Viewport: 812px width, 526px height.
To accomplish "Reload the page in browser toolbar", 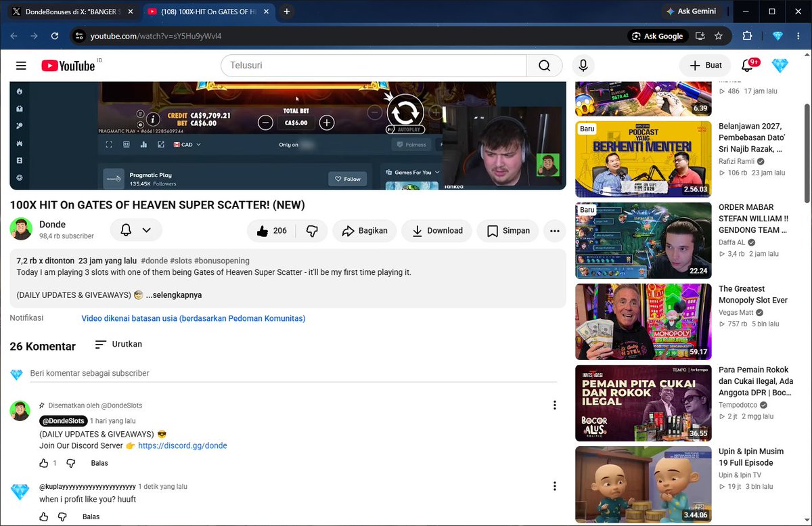I will 55,36.
